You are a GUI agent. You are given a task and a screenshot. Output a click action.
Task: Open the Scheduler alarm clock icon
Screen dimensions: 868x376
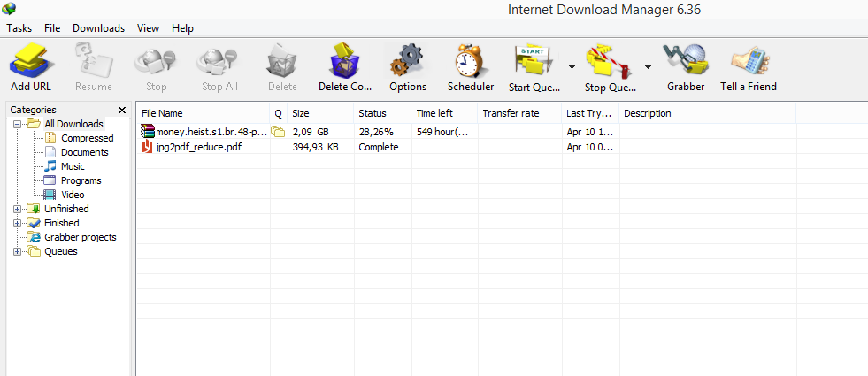click(x=470, y=61)
